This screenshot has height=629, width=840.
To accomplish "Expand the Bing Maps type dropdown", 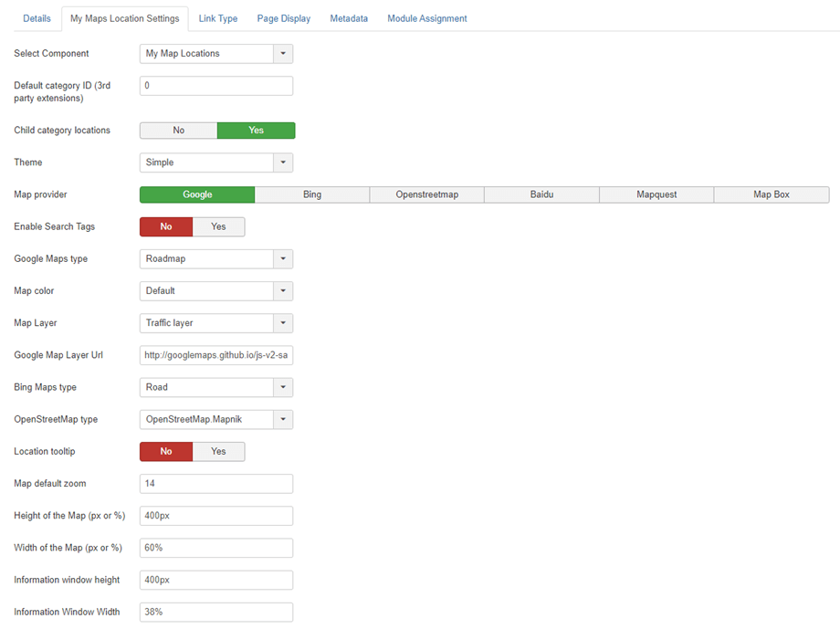I will [216, 387].
